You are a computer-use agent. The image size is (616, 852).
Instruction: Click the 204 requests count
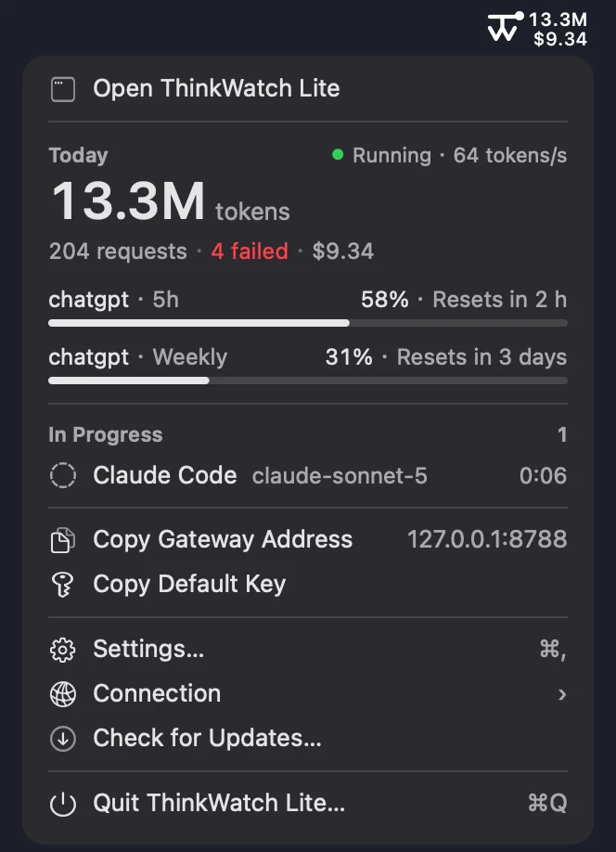tap(118, 251)
